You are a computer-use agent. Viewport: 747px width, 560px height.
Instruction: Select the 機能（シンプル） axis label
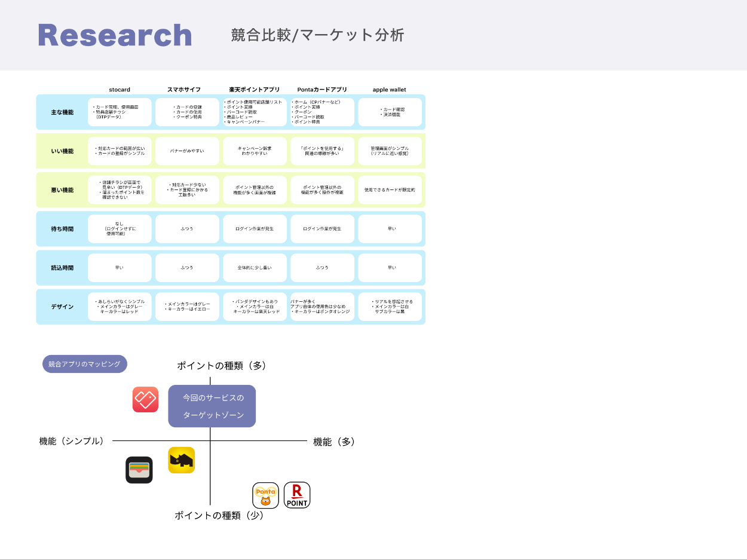pyautogui.click(x=72, y=441)
